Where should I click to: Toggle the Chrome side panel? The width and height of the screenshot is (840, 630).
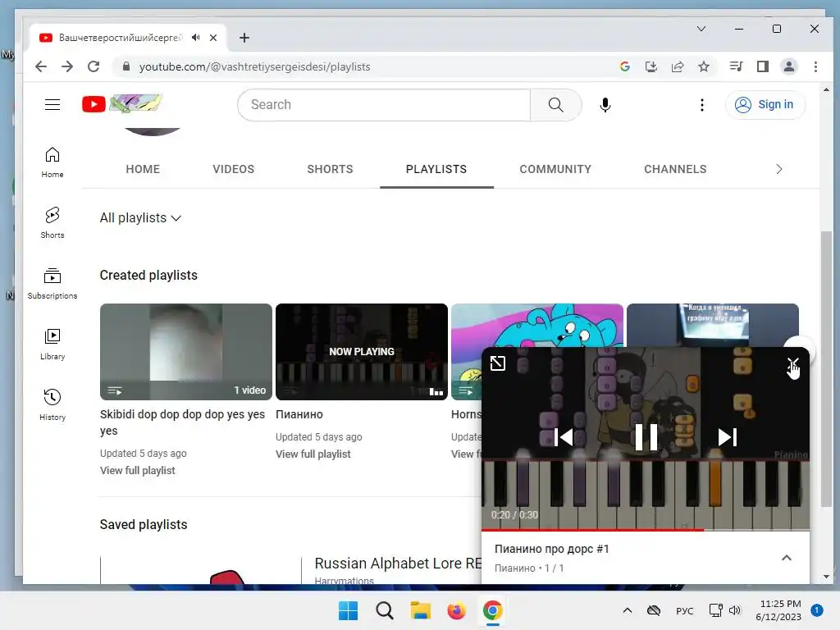tap(763, 66)
